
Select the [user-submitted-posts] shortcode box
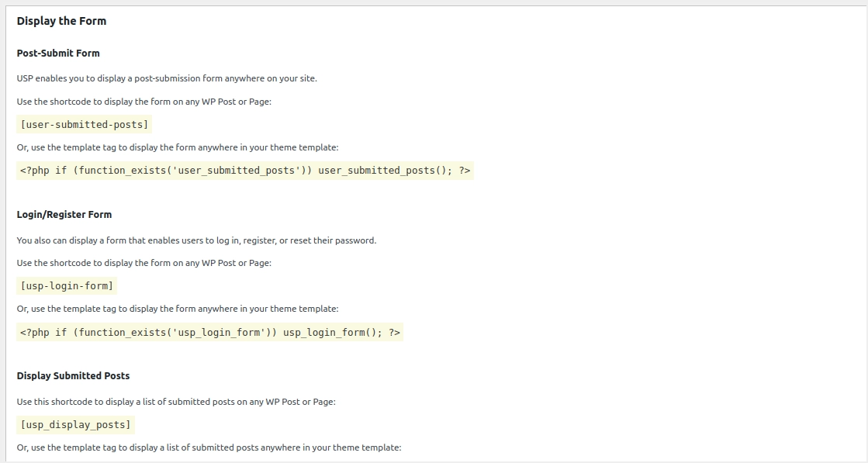[85, 124]
